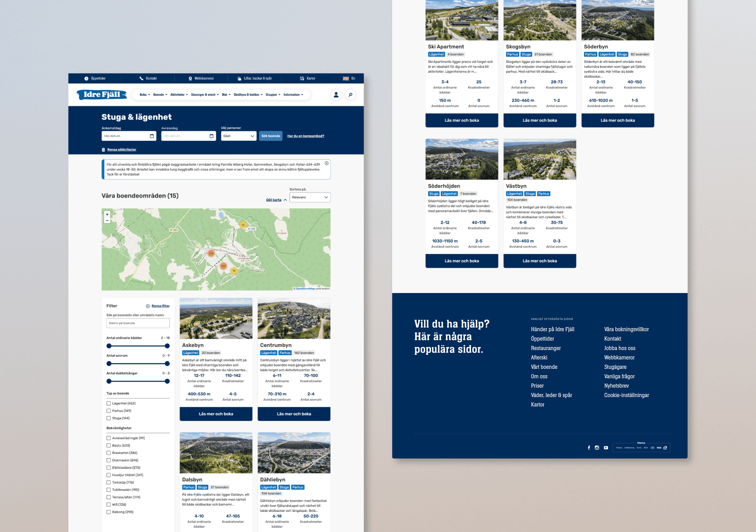The height and width of the screenshot is (532, 756).
Task: Tick the Husdjur tillåtet (341) checkbox
Action: 109,475
